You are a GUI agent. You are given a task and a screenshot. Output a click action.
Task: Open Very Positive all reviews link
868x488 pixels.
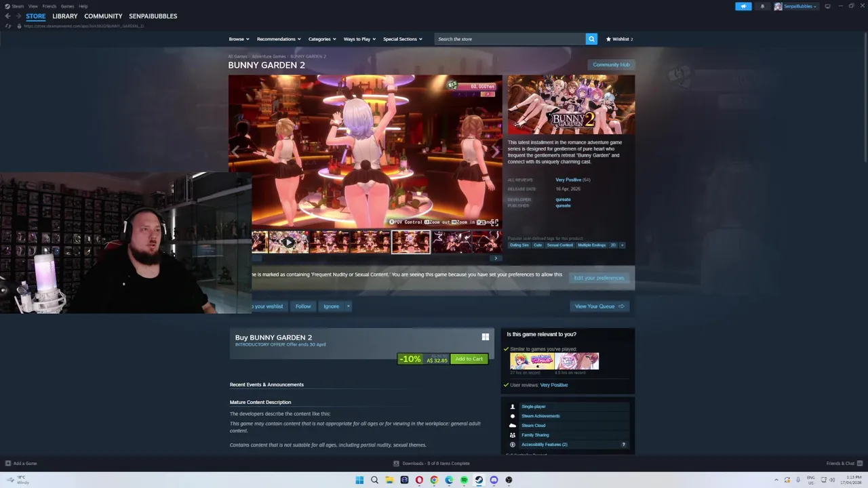pos(568,180)
